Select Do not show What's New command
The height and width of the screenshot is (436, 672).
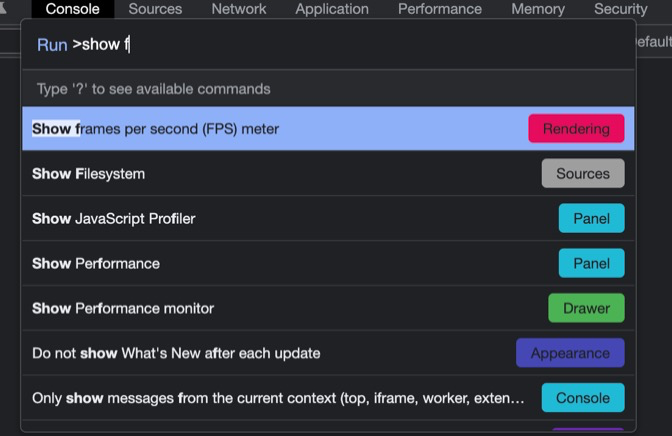[x=176, y=353]
